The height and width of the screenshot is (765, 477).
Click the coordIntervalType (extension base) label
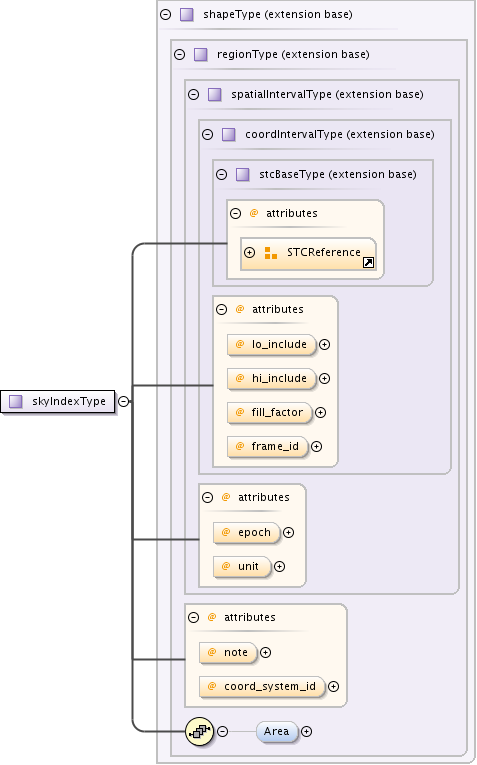340,135
